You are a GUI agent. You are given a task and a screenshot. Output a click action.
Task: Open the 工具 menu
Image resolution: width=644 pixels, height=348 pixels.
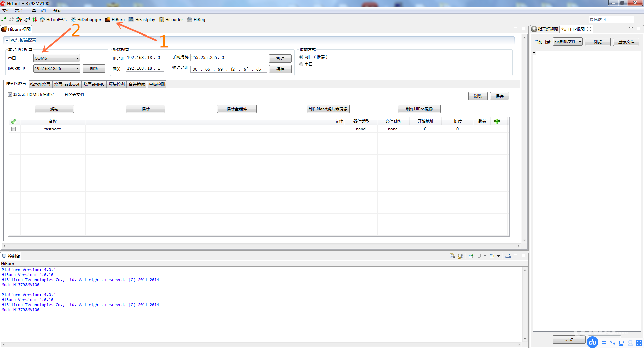point(32,11)
